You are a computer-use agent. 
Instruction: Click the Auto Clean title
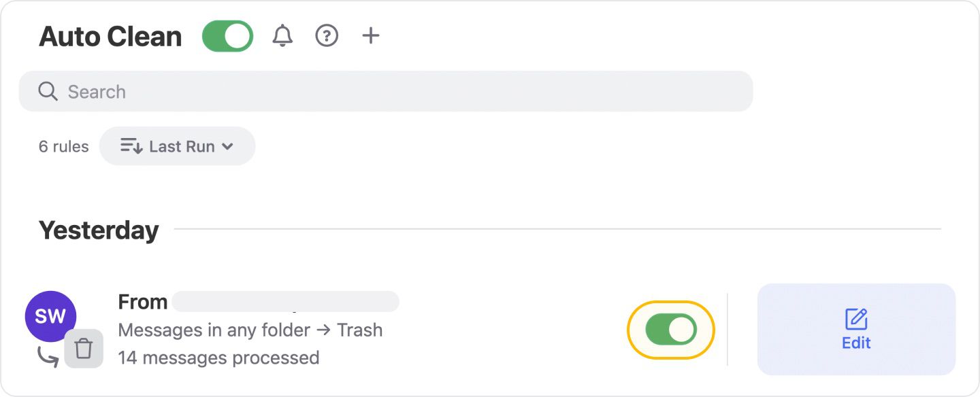coord(110,35)
